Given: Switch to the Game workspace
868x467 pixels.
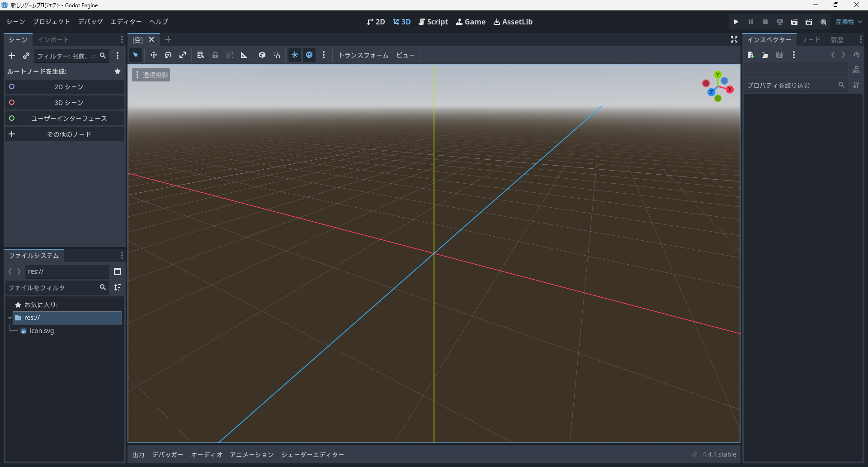Looking at the screenshot, I should (x=471, y=22).
